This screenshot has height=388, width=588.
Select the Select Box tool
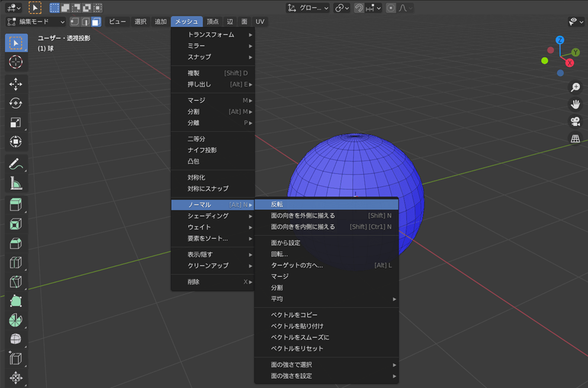(16, 43)
